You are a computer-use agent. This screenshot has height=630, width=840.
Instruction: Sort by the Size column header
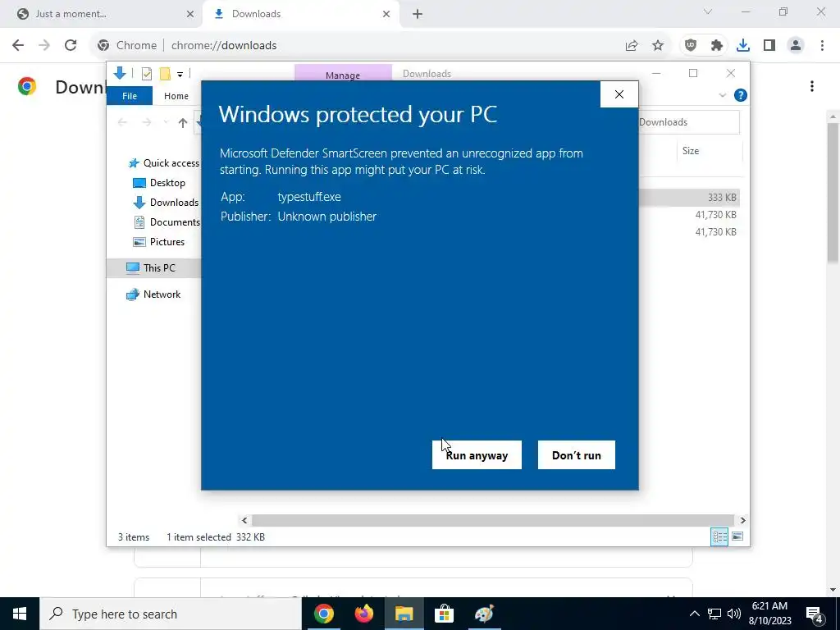(x=691, y=151)
